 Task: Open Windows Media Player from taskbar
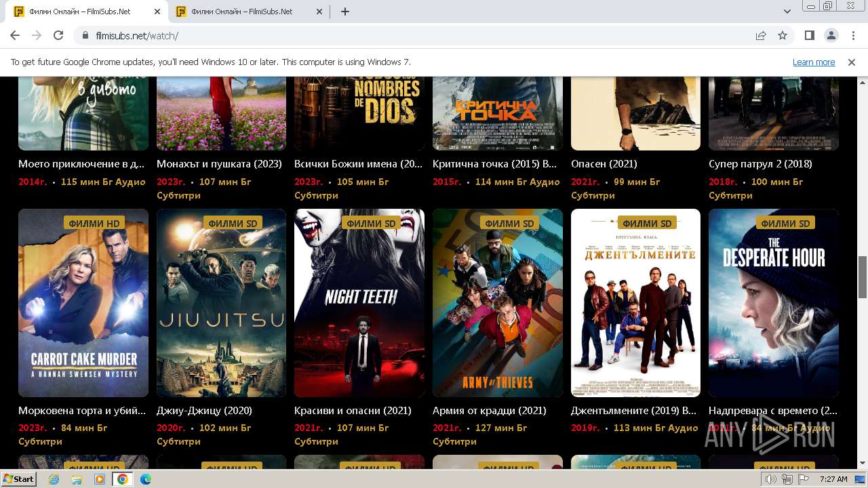(100, 479)
